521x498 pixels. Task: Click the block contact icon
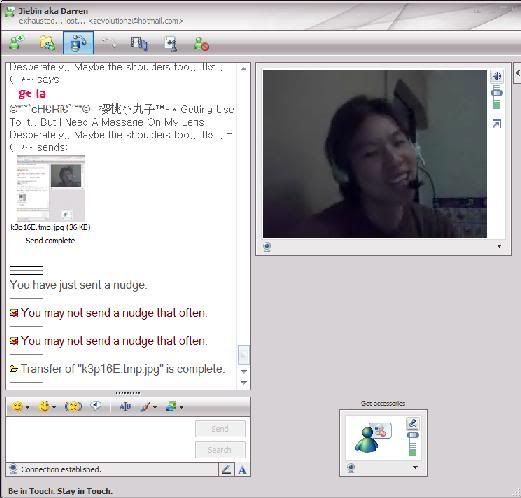click(201, 44)
